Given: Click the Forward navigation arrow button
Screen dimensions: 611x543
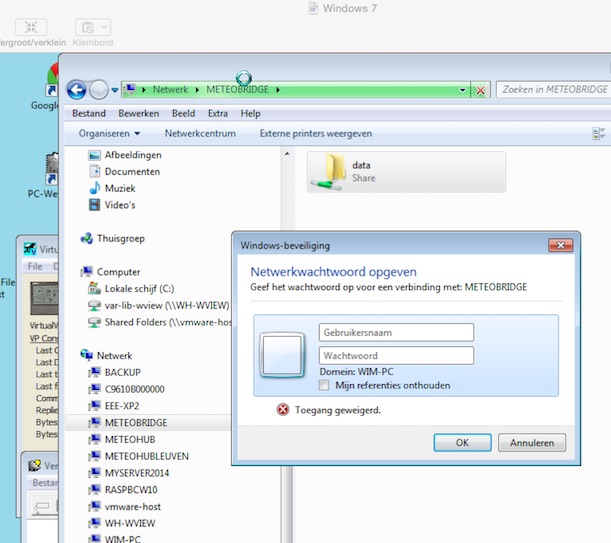Looking at the screenshot, I should [x=98, y=90].
